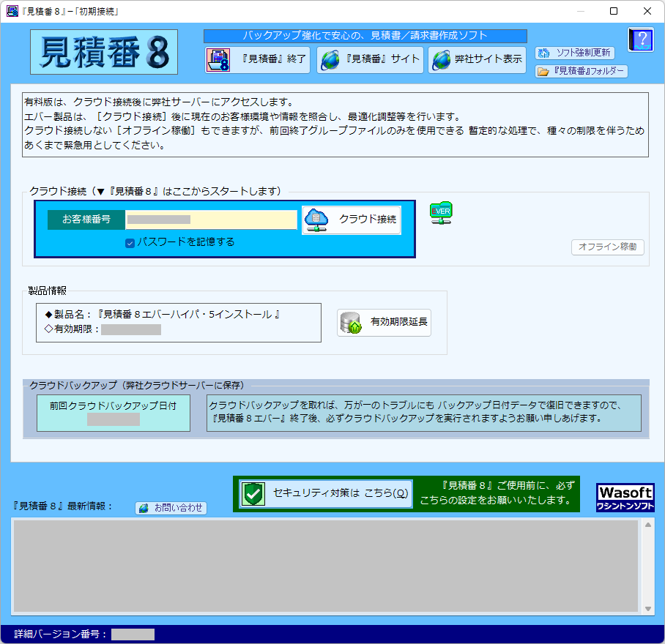The image size is (665, 644).
Task: Click the 詳細バージョン番号 status bar text
Action: pos(60,634)
